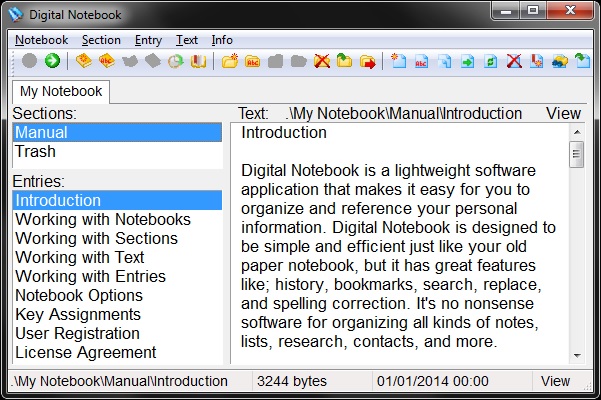This screenshot has height=400, width=601.
Task: Open the Notebook menu
Action: coord(41,40)
